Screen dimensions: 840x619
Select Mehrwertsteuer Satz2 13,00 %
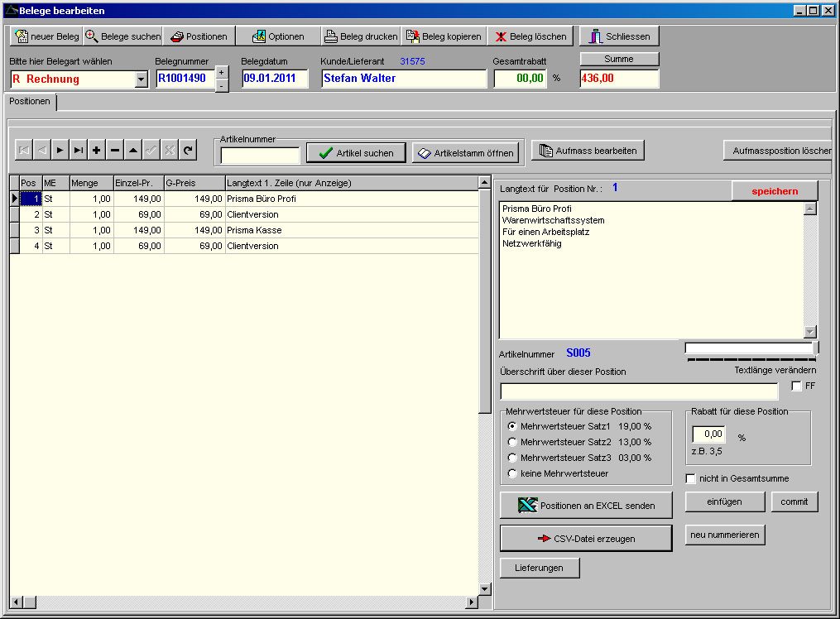512,442
